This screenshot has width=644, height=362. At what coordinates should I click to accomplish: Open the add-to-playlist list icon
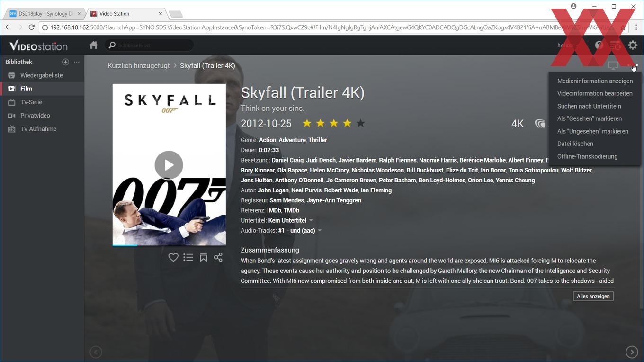click(188, 257)
